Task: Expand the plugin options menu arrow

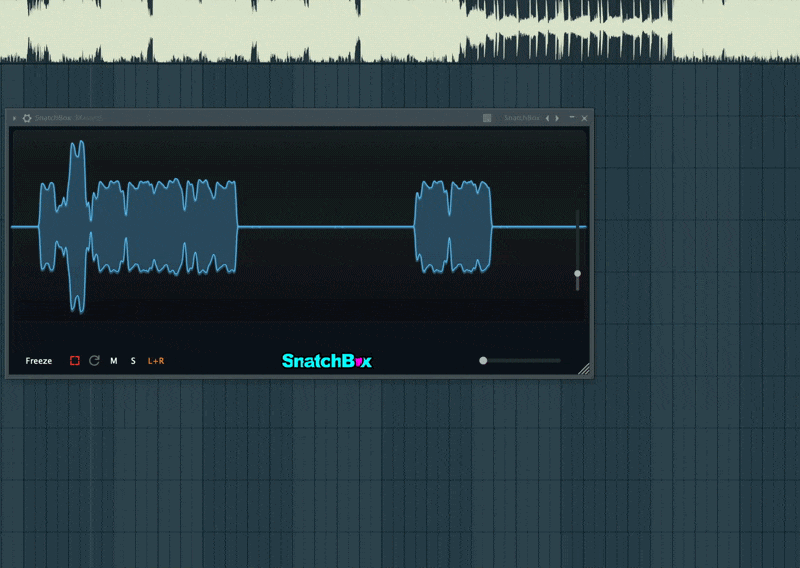Action: pyautogui.click(x=14, y=118)
